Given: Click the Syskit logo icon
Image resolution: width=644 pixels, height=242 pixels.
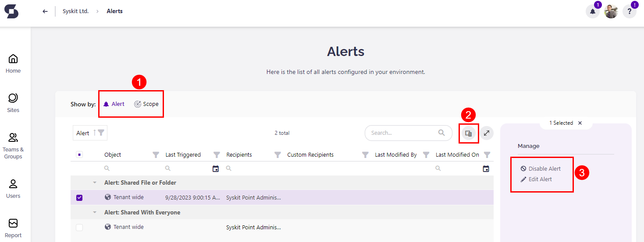Looking at the screenshot, I should pos(11,11).
